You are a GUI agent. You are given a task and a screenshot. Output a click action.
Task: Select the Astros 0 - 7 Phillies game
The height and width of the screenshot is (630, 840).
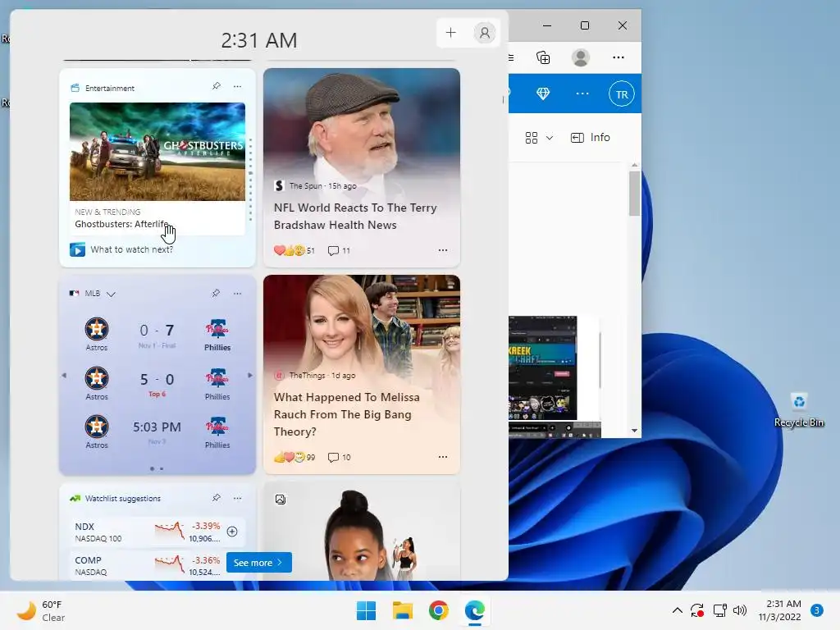pyautogui.click(x=157, y=335)
